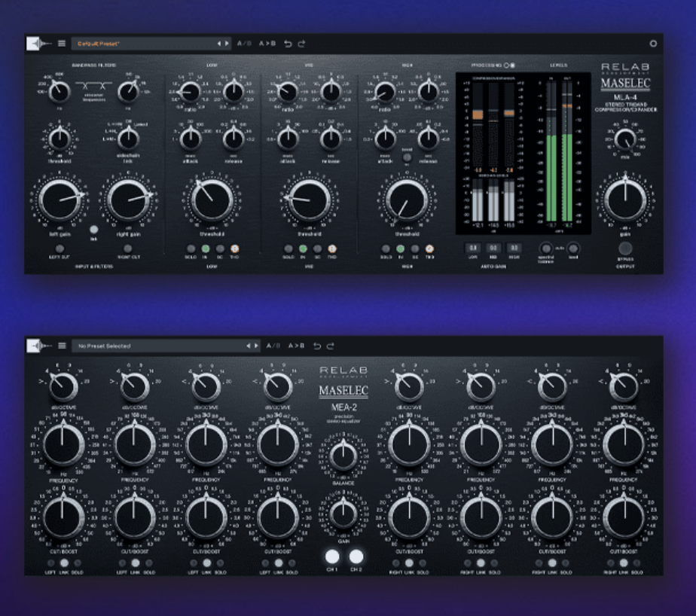Enable the MLA-4 Left Cut switch
The image size is (696, 616).
tap(59, 249)
